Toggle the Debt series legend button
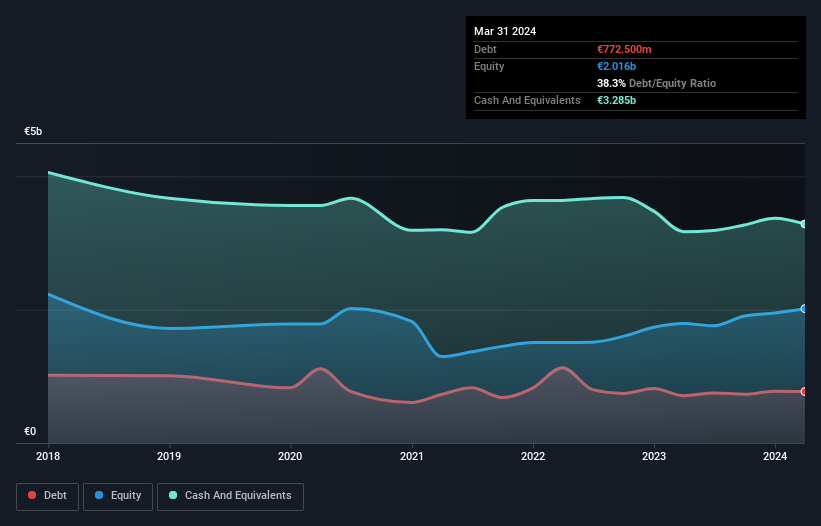This screenshot has width=821, height=526. pos(47,496)
